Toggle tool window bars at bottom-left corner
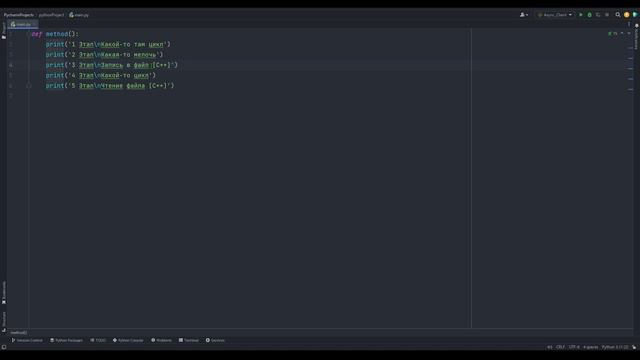This screenshot has height=360, width=640. pyautogui.click(x=4, y=347)
